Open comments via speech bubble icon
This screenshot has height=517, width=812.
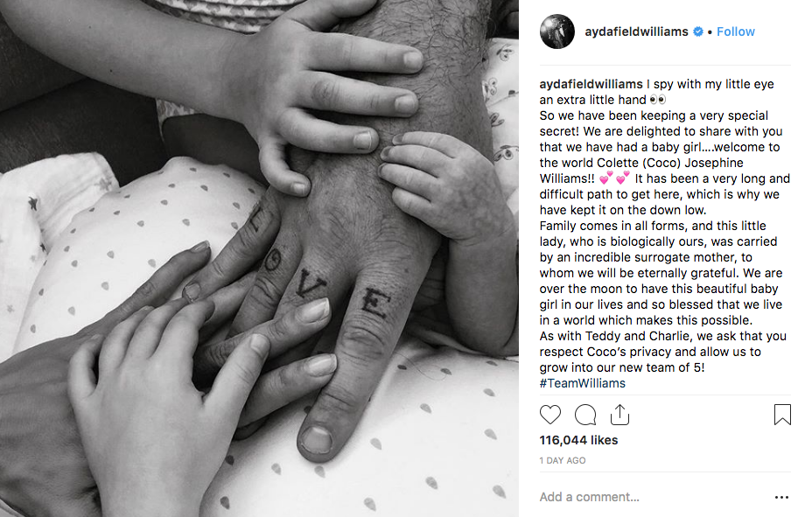[585, 415]
